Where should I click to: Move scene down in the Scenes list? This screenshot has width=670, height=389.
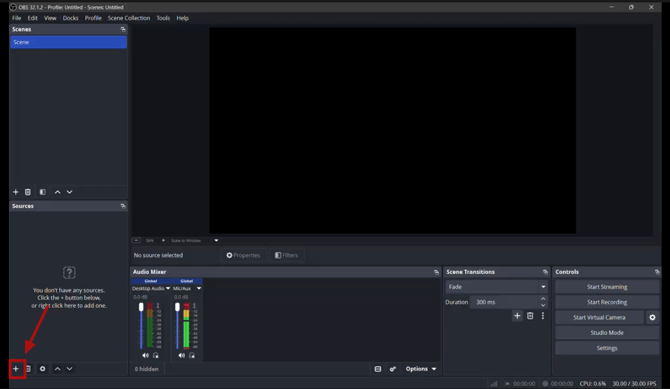click(x=69, y=192)
